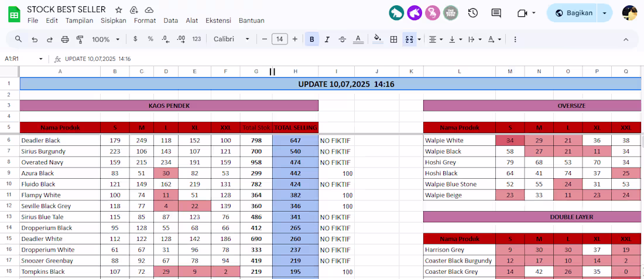The width and height of the screenshot is (644, 279).
Task: Increase decimal places
Action: tap(181, 39)
